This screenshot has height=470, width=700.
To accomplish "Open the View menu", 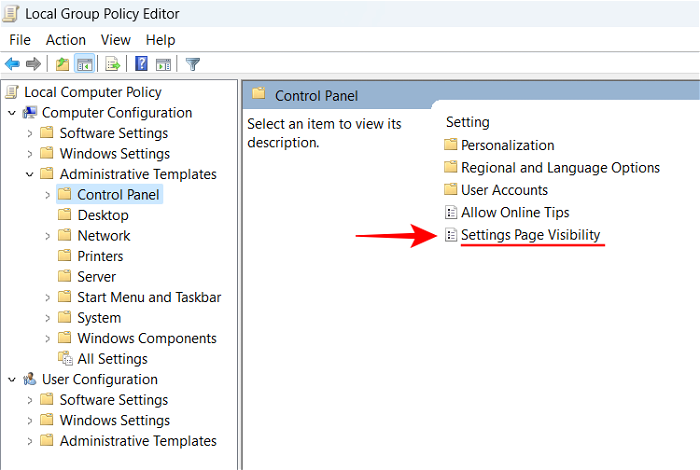I will click(116, 40).
